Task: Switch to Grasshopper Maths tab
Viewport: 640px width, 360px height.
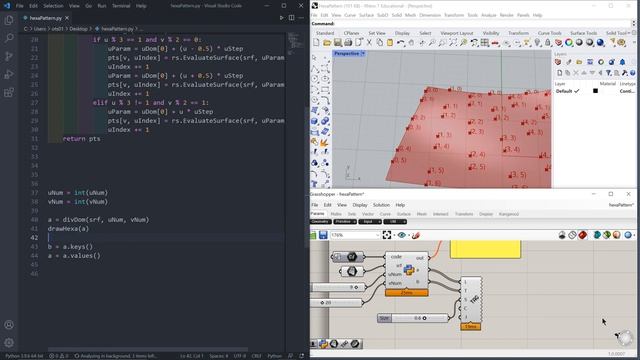Action: tap(336, 214)
